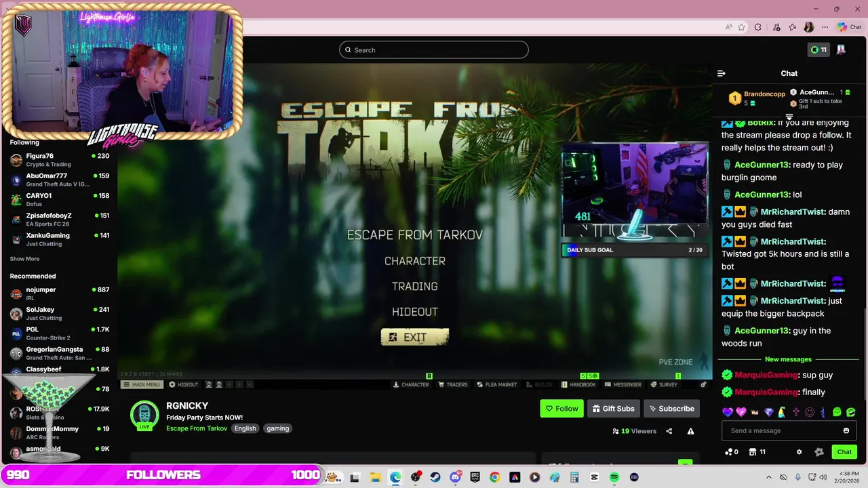
Task: Collapse the chat panel with the arrow icon
Action: point(722,73)
